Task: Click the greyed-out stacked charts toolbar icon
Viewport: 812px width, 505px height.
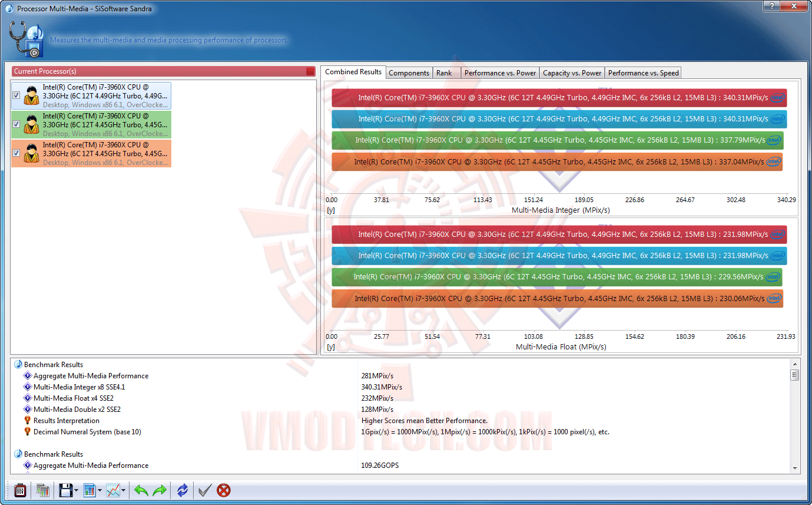Action: pyautogui.click(x=42, y=490)
